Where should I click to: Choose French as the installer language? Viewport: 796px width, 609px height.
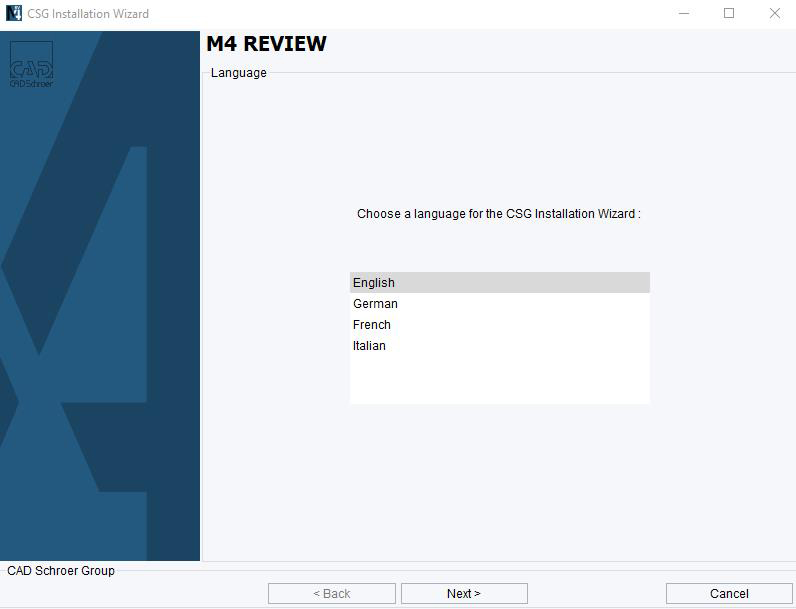point(500,324)
